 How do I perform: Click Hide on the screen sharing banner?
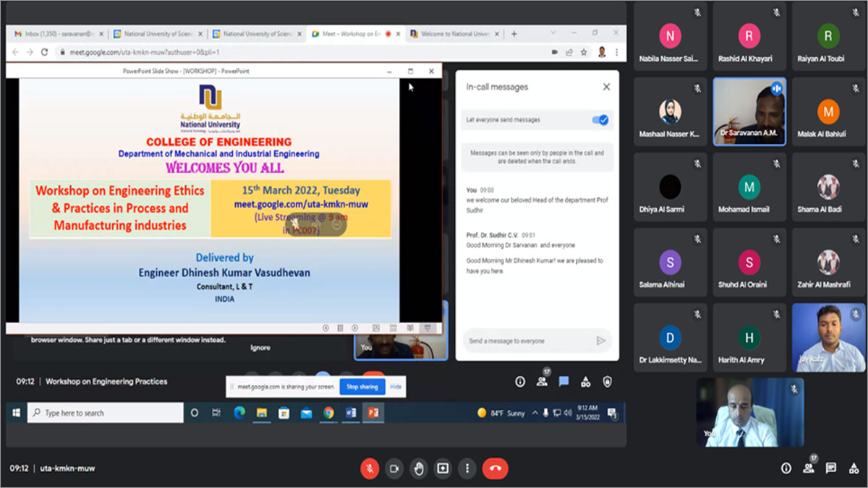point(396,387)
